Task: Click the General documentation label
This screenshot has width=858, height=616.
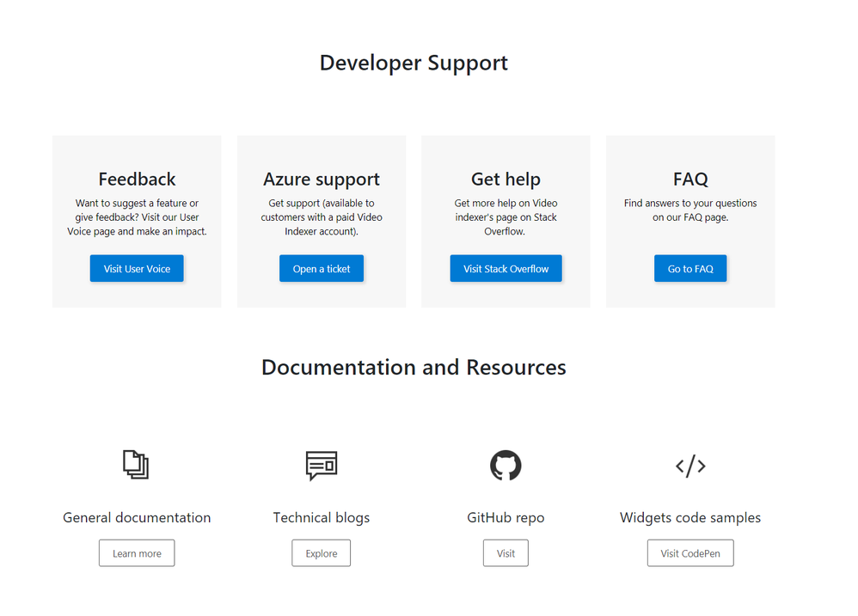Action: click(137, 517)
